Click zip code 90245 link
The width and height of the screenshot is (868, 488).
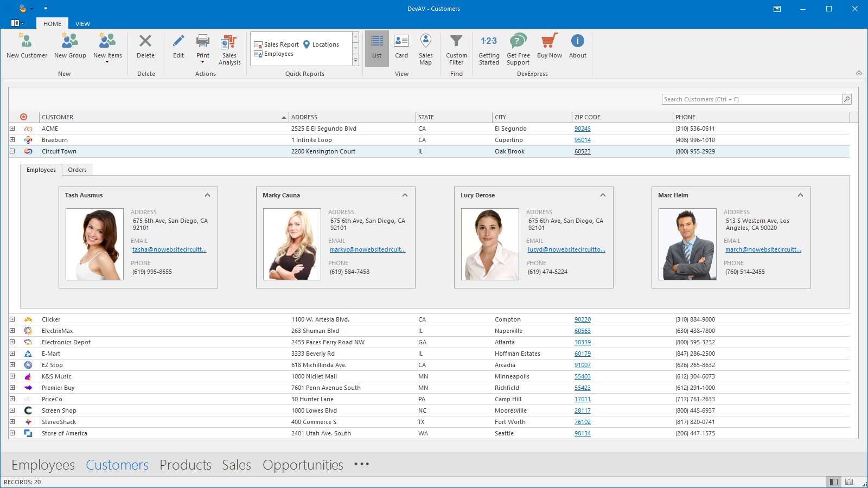pos(582,129)
